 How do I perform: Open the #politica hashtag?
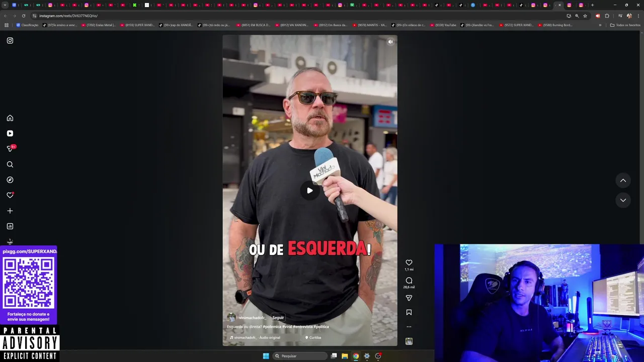coord(321,327)
